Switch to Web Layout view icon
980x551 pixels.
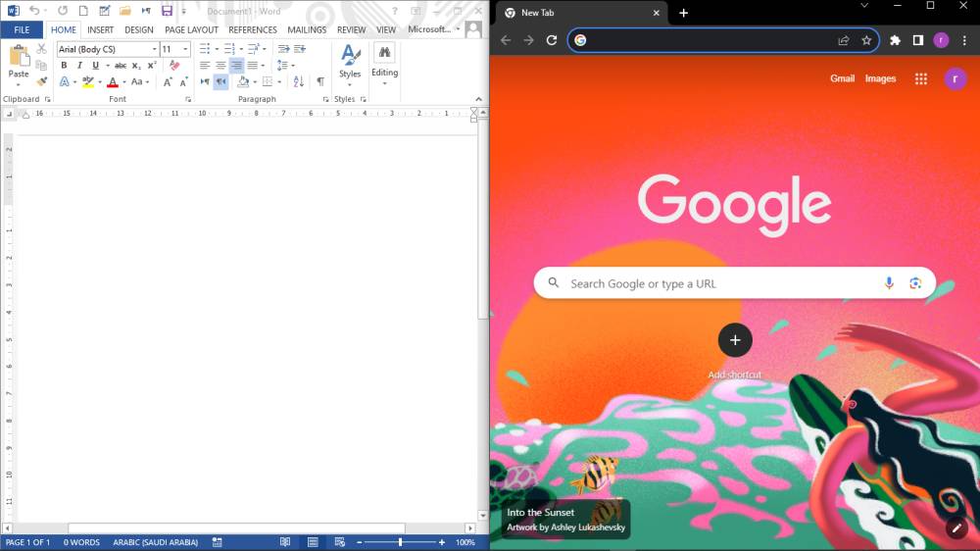(x=340, y=542)
